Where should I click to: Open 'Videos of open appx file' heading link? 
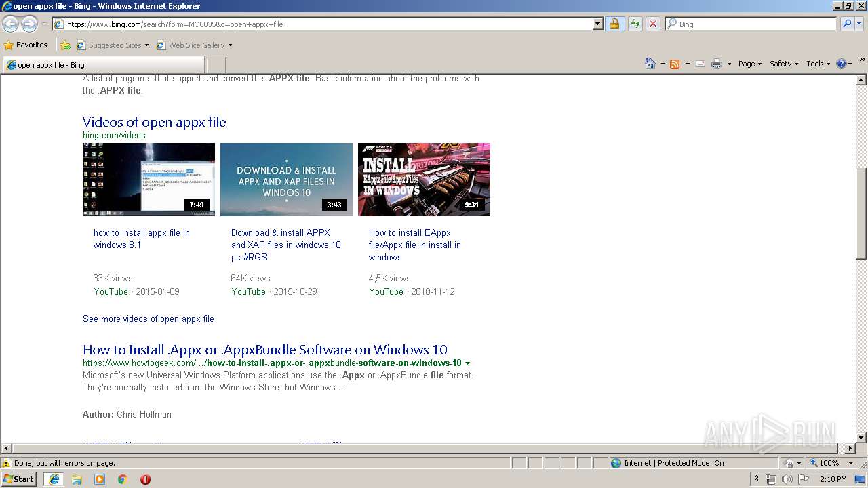[x=154, y=122]
